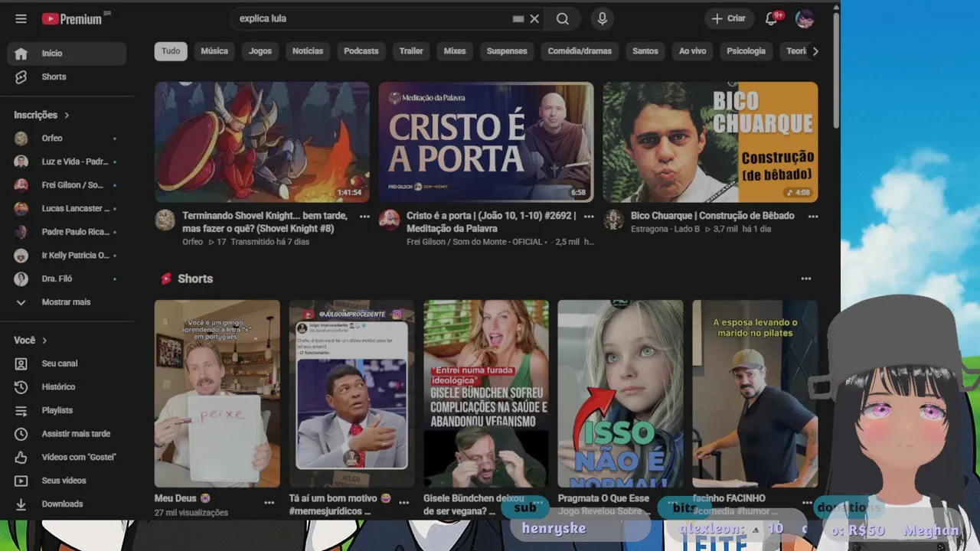Select the Ao vivo filter chip
Image resolution: width=980 pixels, height=551 pixels.
693,51
